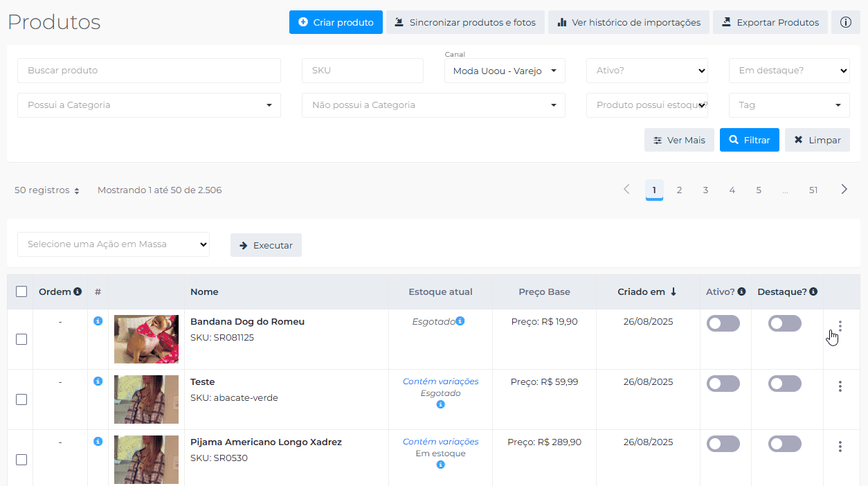Open the three-dot menu for the Teste product

840,386
